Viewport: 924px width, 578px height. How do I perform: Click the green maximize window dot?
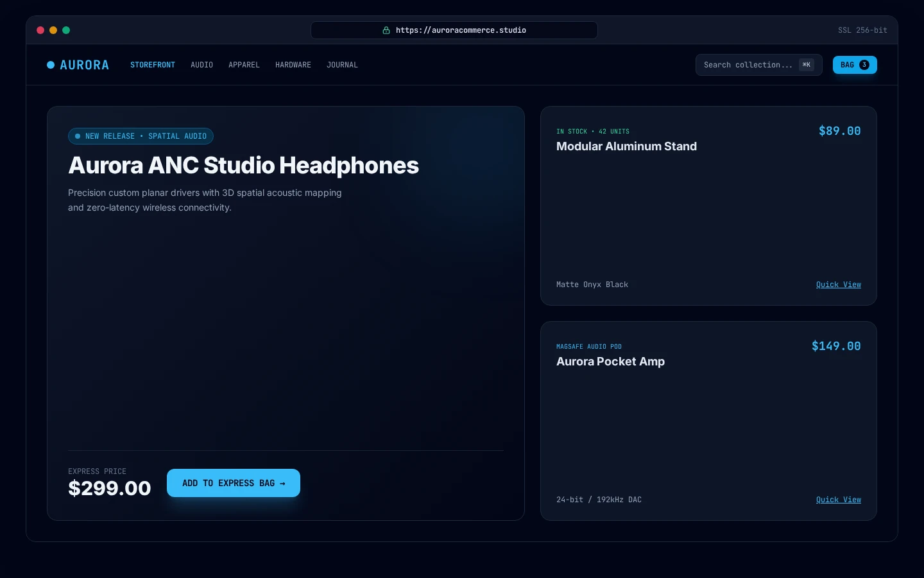(x=66, y=30)
